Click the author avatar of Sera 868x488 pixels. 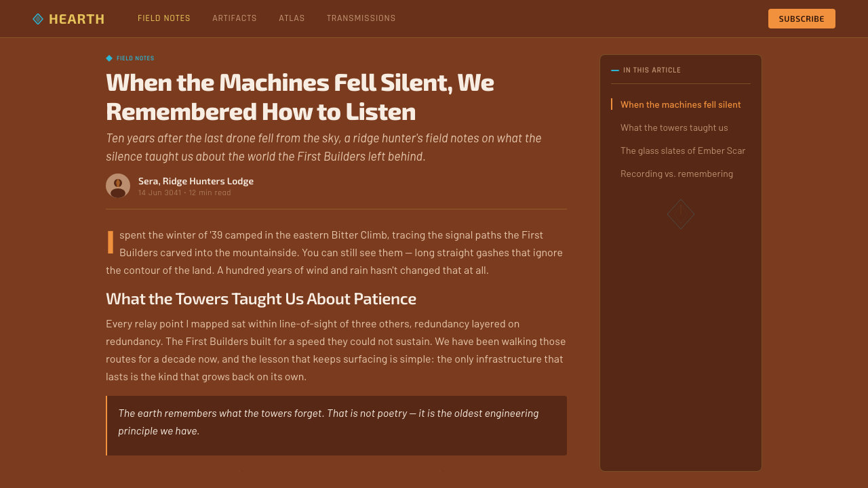point(118,186)
